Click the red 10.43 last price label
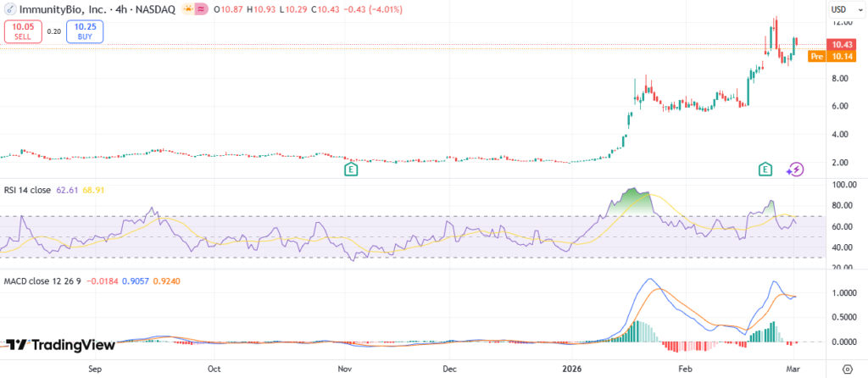This screenshot has width=868, height=378. coord(842,45)
